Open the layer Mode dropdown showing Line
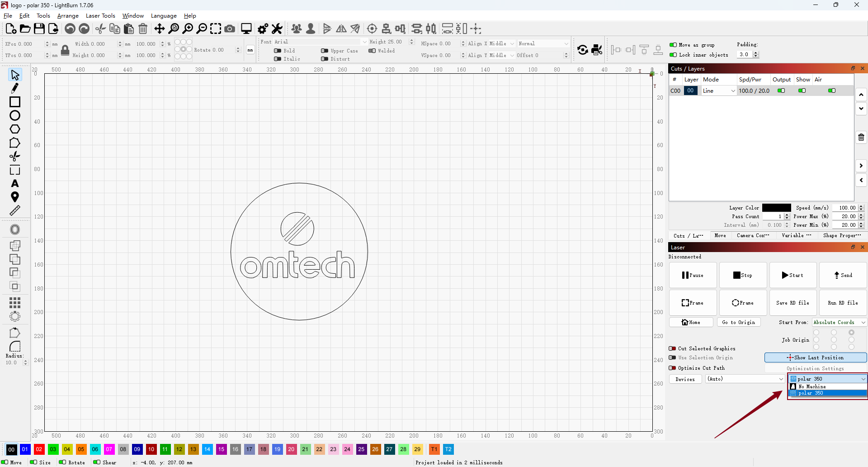This screenshot has width=868, height=467. click(719, 91)
